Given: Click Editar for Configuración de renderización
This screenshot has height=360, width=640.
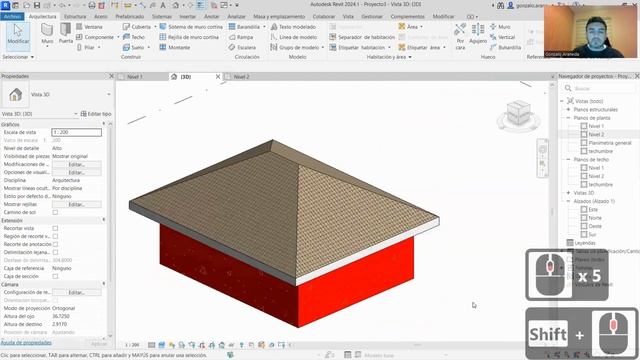Looking at the screenshot, I should tap(77, 292).
